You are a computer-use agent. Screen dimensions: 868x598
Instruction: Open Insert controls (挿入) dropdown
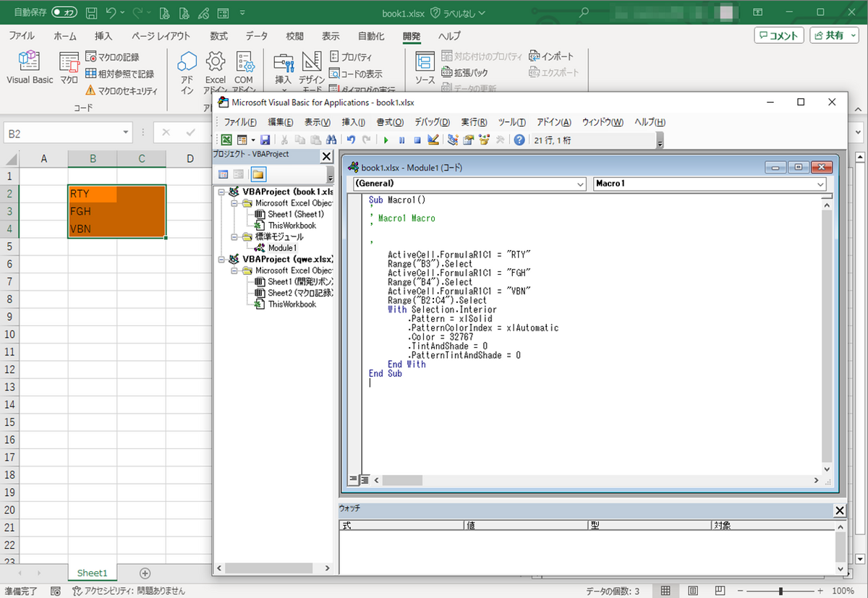(284, 71)
